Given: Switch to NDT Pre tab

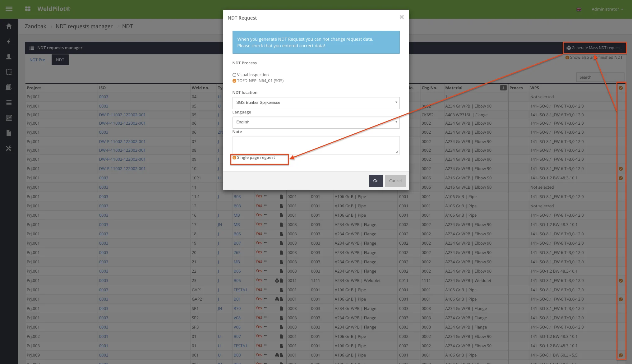Looking at the screenshot, I should pyautogui.click(x=37, y=60).
